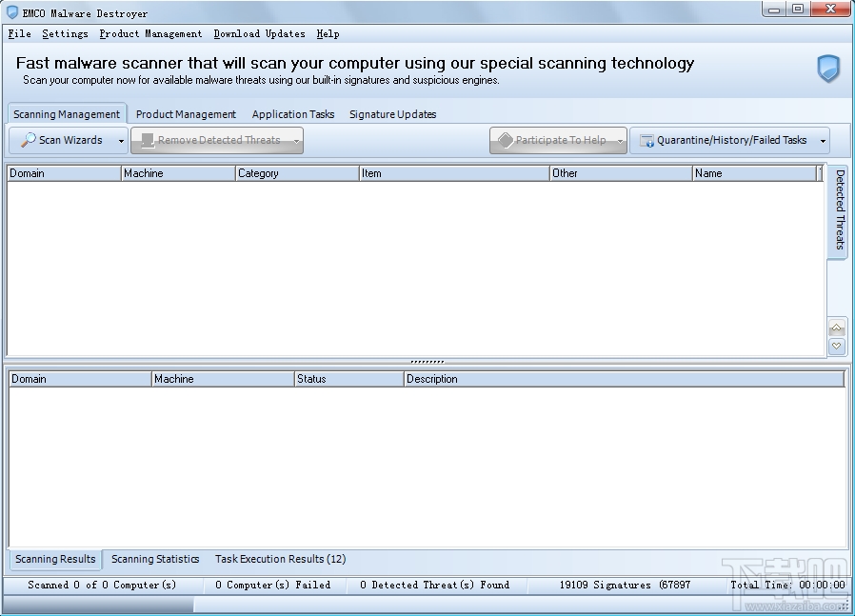Open the Settings menu
The width and height of the screenshot is (855, 616).
[65, 33]
